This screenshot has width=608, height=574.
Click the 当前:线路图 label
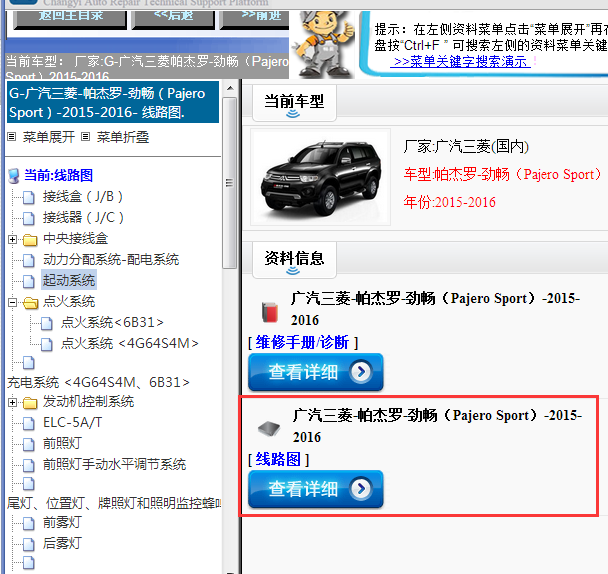pos(59,175)
